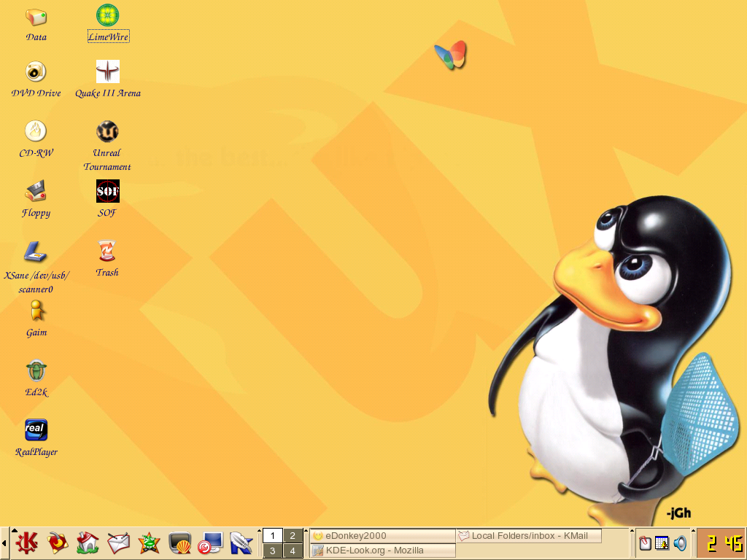The width and height of the screenshot is (747, 560).
Task: Open KMix volume control in the tray
Action: click(681, 543)
